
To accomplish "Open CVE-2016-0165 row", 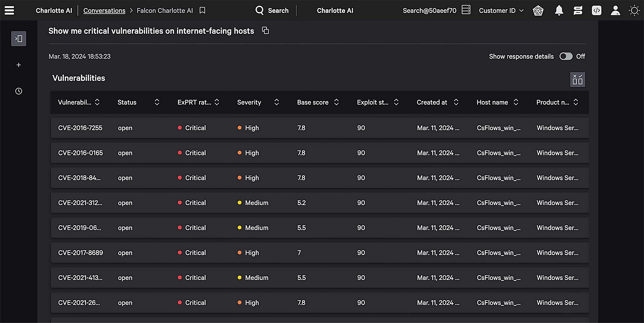I will click(x=319, y=153).
